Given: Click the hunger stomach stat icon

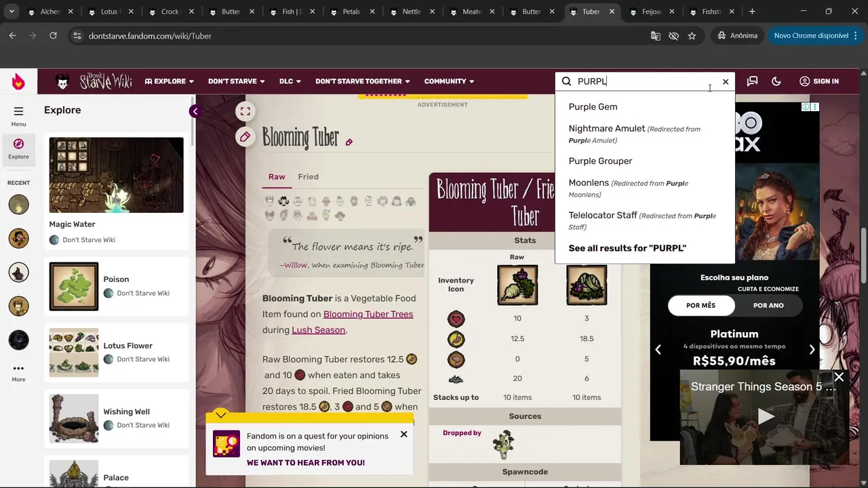Looking at the screenshot, I should [x=456, y=338].
